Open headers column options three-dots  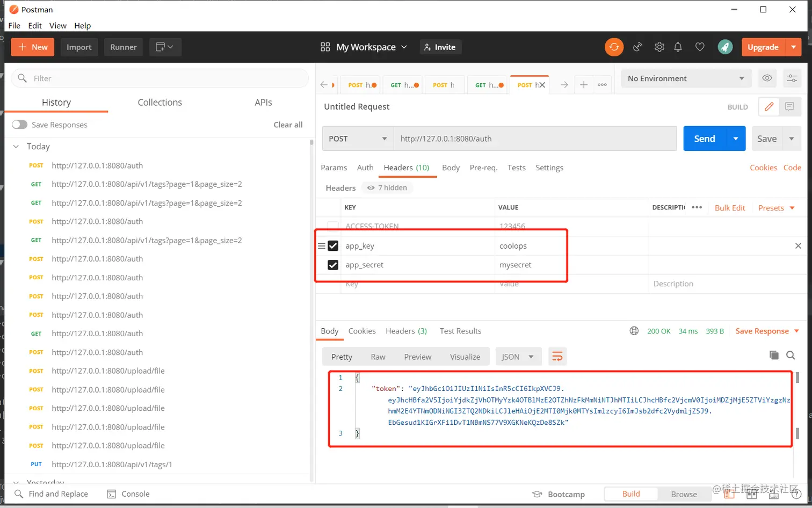tap(697, 207)
